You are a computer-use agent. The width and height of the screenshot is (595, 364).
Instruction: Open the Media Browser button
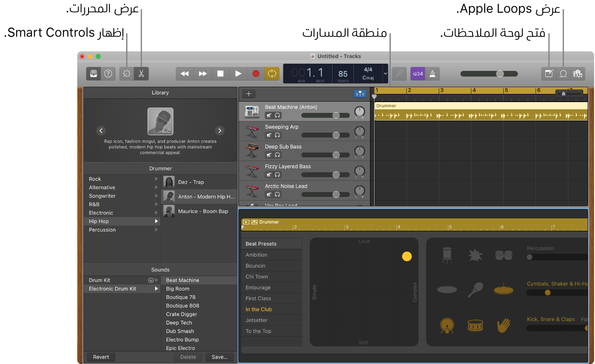[577, 74]
